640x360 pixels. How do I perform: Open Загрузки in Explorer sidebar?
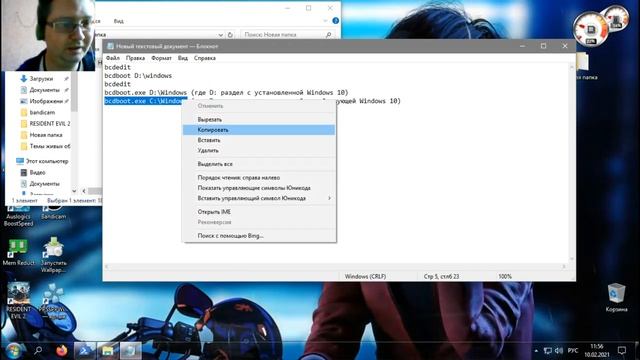point(41,78)
